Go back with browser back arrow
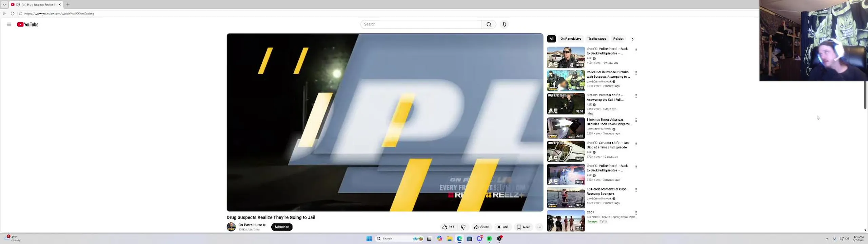This screenshot has height=244, width=868. [x=4, y=14]
